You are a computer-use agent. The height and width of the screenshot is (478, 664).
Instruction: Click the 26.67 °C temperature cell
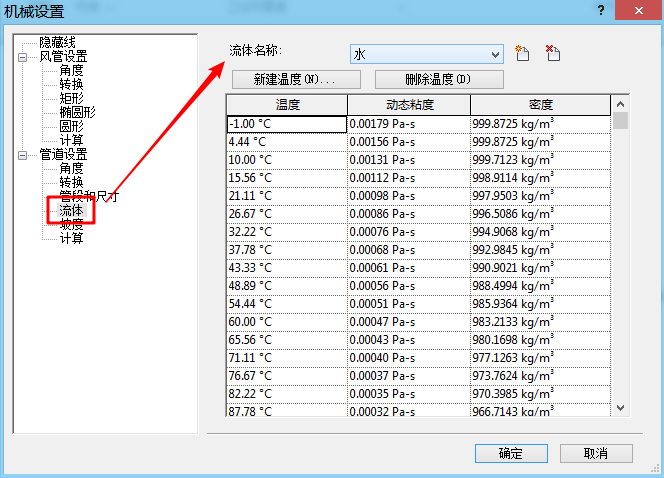287,214
